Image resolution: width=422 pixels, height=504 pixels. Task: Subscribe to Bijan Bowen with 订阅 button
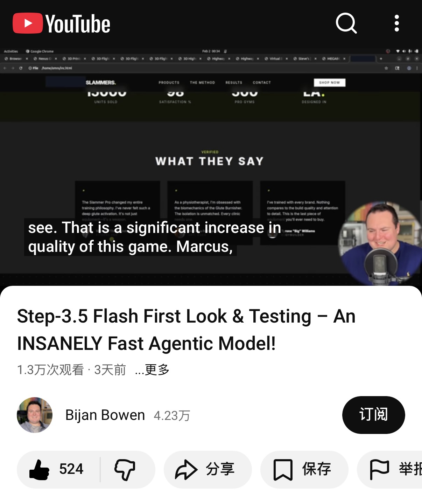[373, 415]
